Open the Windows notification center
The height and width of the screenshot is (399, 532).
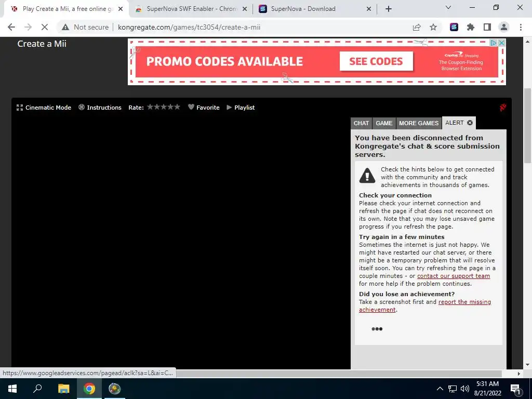click(x=516, y=389)
